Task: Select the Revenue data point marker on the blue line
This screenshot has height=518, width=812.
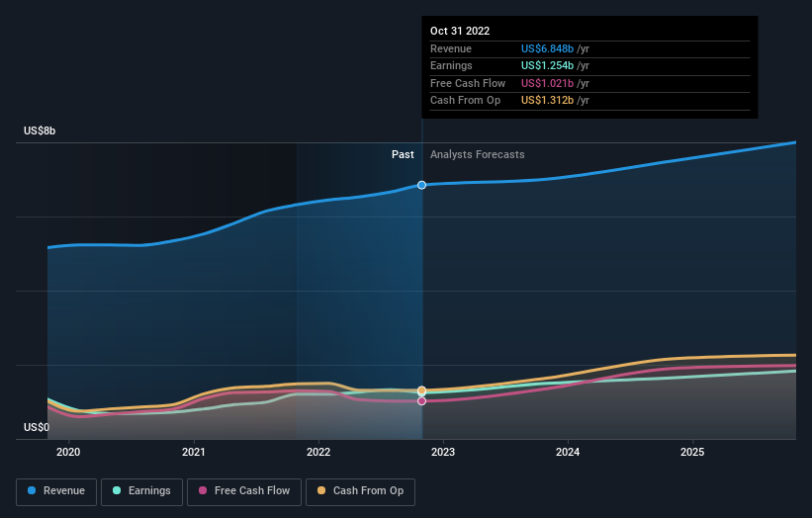Action: tap(422, 185)
